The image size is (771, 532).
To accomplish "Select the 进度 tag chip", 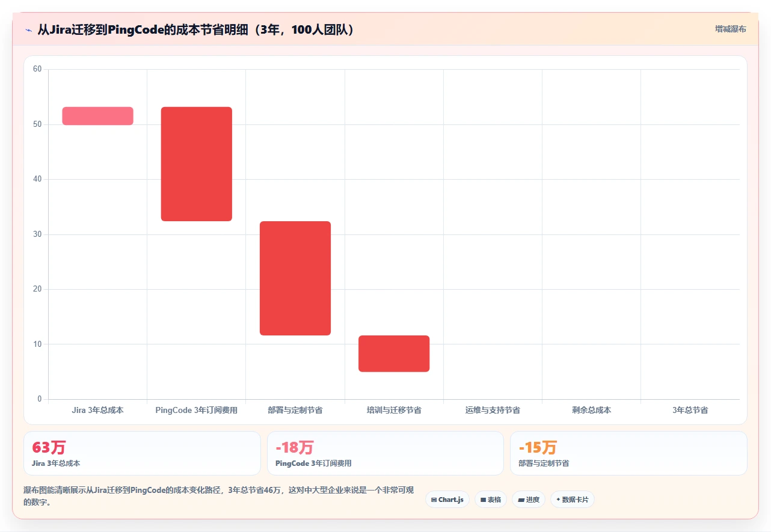I will pyautogui.click(x=529, y=500).
